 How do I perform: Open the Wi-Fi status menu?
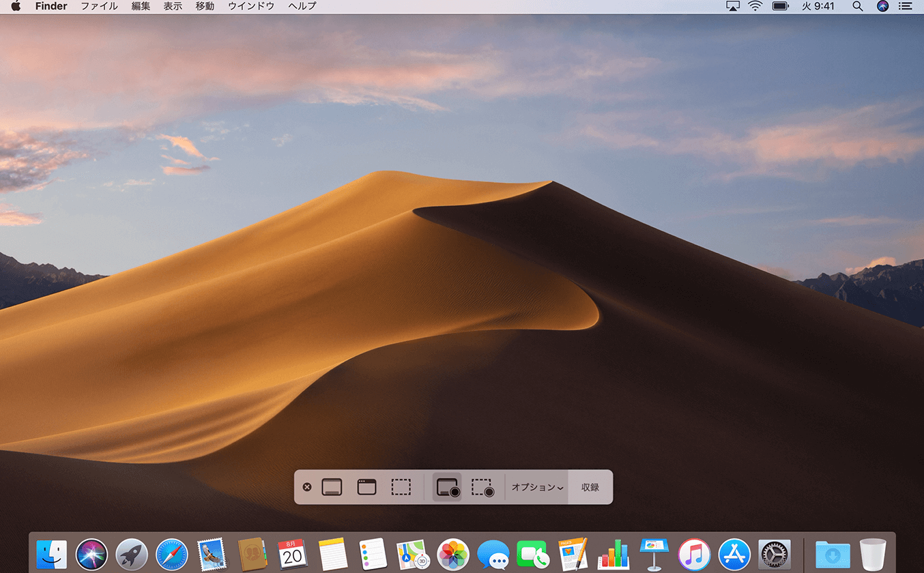click(755, 6)
